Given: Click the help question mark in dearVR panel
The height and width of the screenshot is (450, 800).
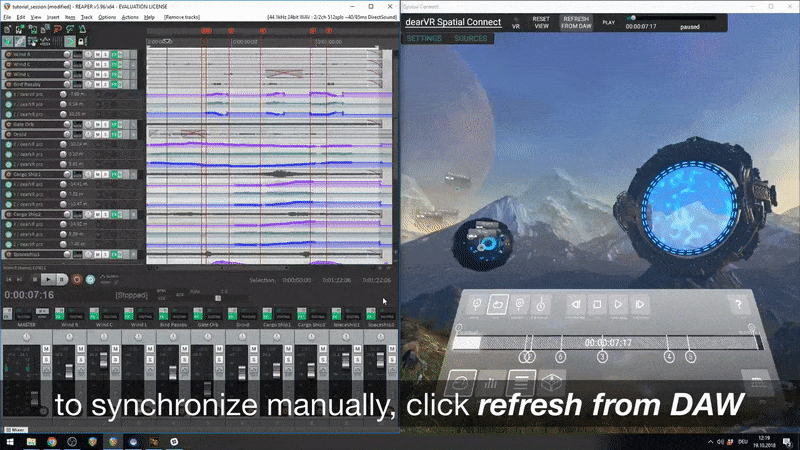Looking at the screenshot, I should pos(738,305).
